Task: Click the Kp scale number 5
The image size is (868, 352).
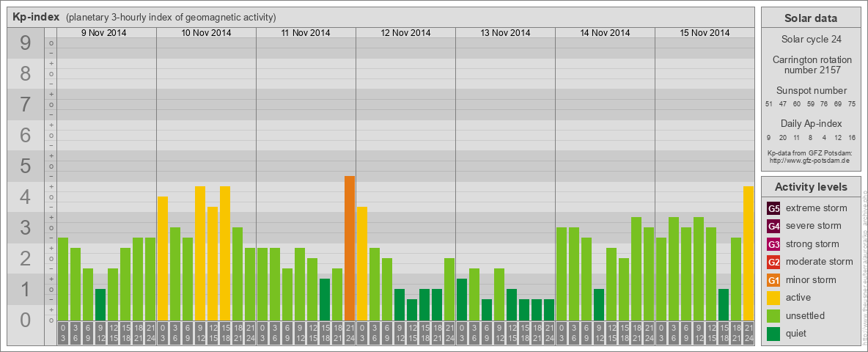Action: 25,166
